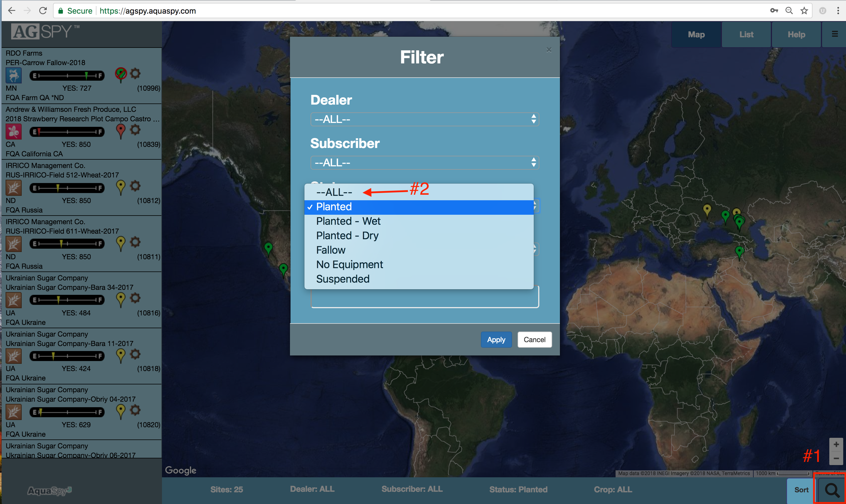Open settings gear for Bara 34-2017 site
Screen dimensions: 846x504
135,298
